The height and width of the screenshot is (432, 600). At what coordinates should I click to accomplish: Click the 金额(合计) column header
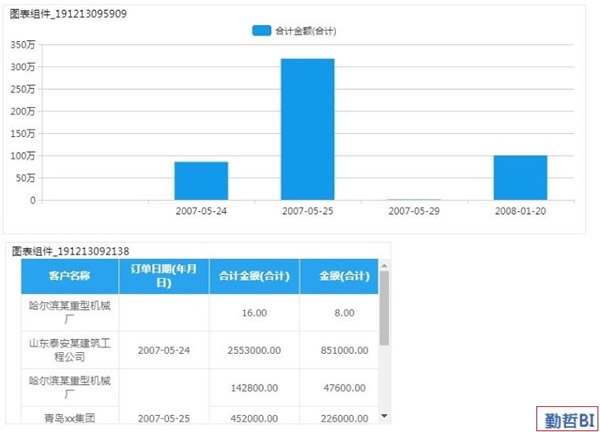[x=338, y=276]
